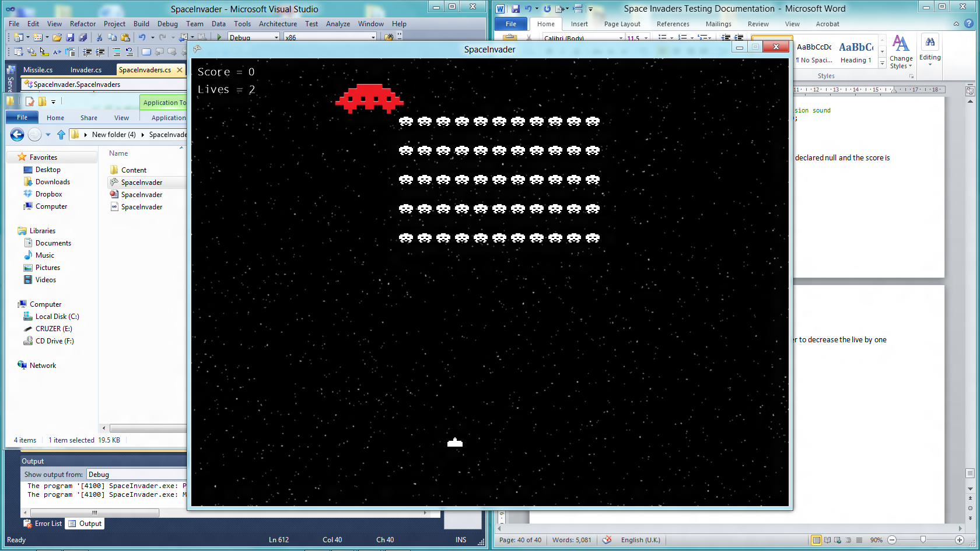Adjust Word zoom slider handle
980x551 pixels.
923,540
